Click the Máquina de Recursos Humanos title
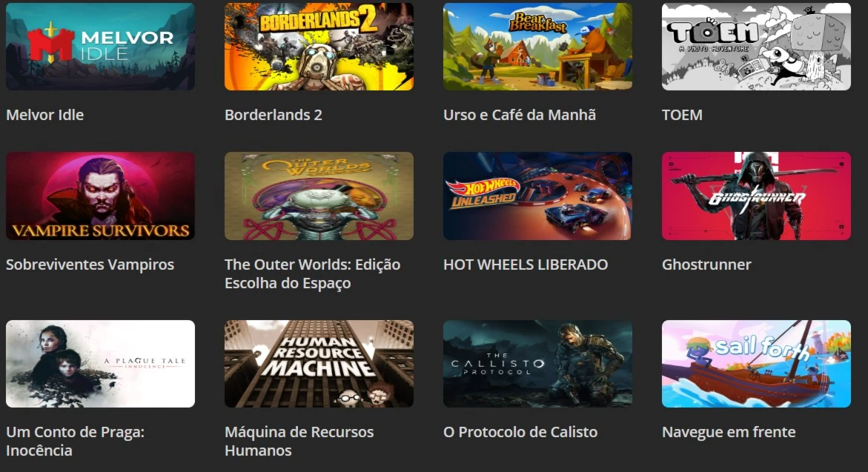 click(299, 441)
